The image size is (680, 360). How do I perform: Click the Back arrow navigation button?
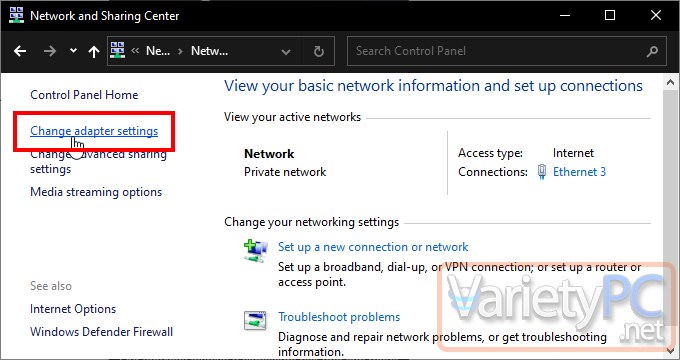[x=20, y=51]
